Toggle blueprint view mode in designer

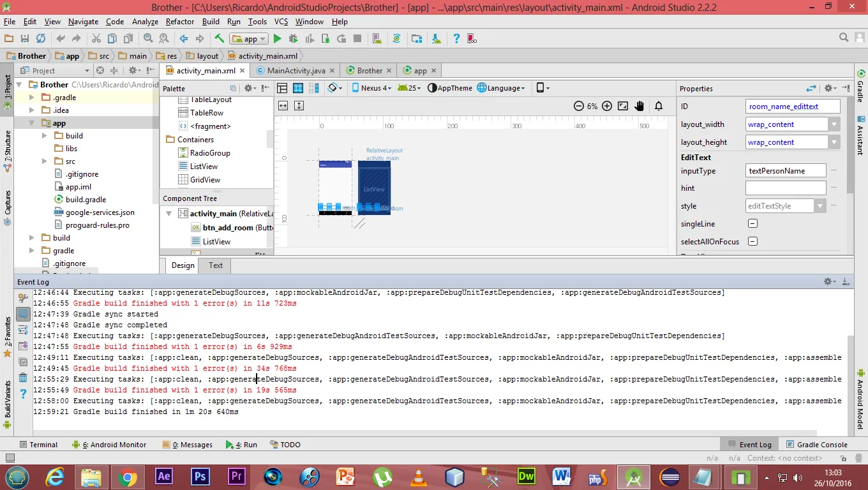pyautogui.click(x=298, y=88)
